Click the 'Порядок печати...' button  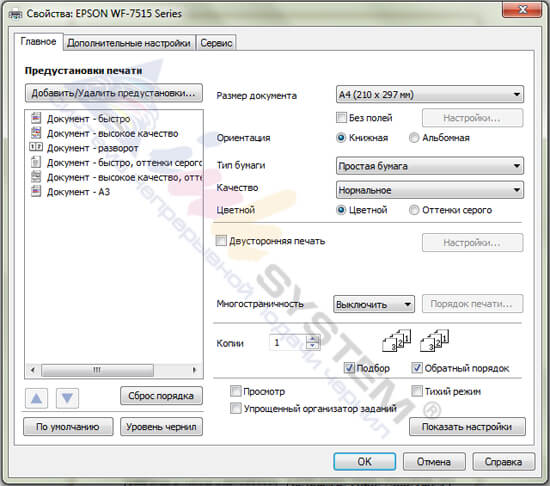(x=472, y=304)
